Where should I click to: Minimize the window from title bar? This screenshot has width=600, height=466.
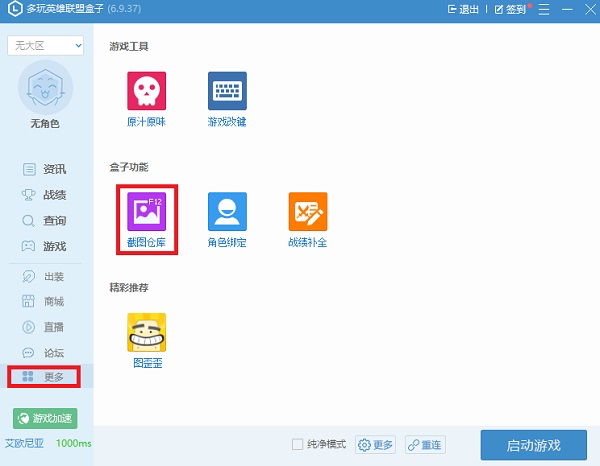click(567, 9)
